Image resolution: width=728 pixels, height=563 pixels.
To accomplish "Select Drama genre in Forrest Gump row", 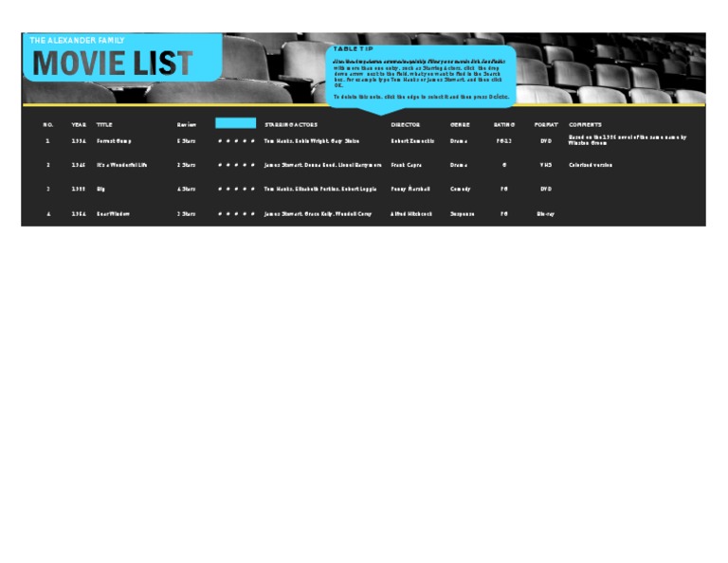I will click(459, 141).
